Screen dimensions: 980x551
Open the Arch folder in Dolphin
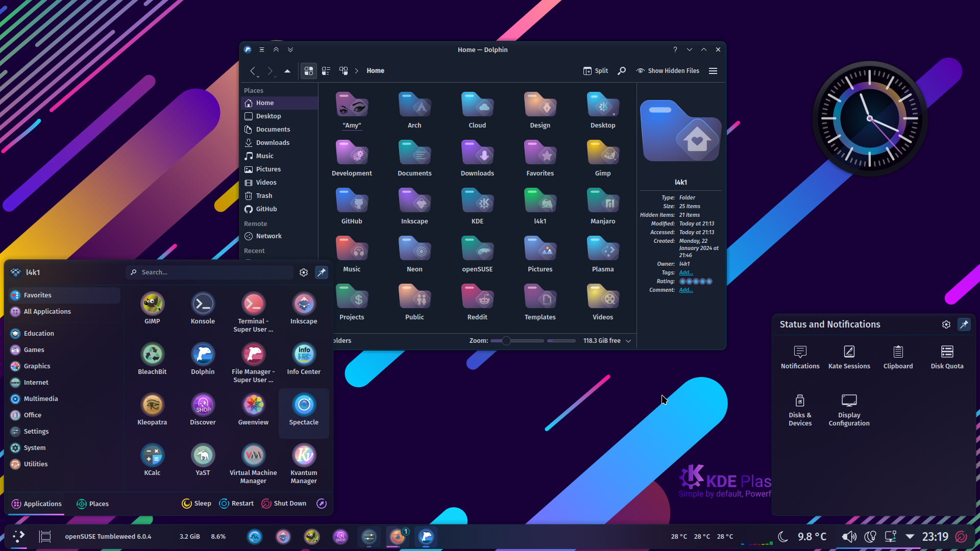[x=414, y=110]
